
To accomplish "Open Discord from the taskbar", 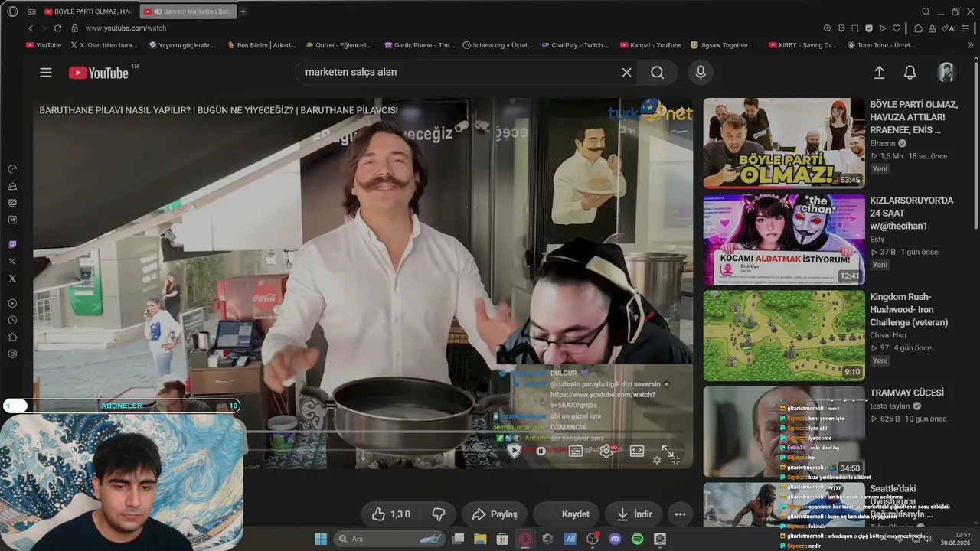I will [x=615, y=539].
